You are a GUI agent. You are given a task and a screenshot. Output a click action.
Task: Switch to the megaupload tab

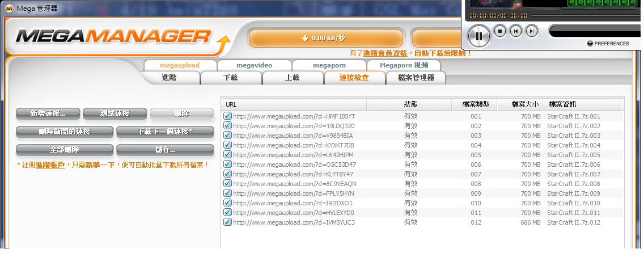[x=180, y=65]
